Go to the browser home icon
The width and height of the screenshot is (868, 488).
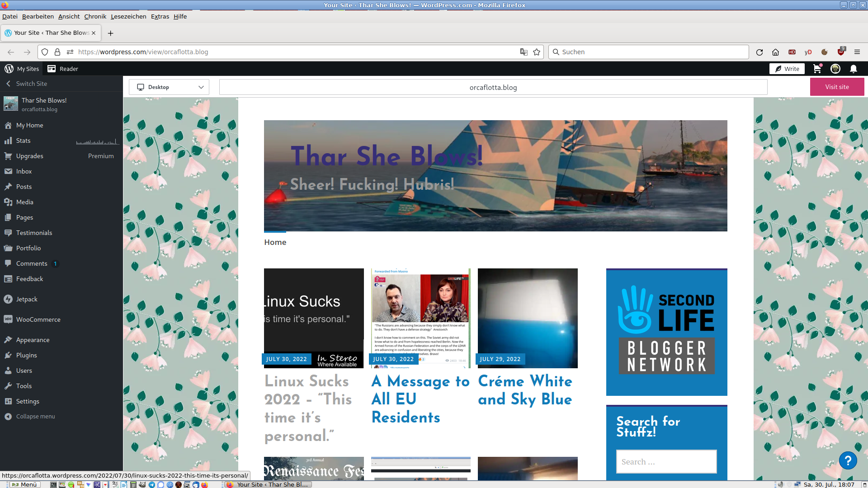776,52
